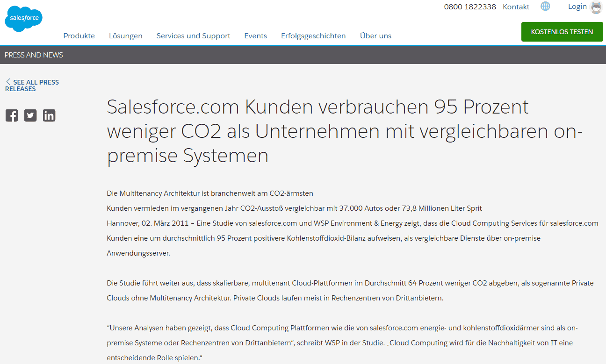Click the Login link

coord(577,7)
